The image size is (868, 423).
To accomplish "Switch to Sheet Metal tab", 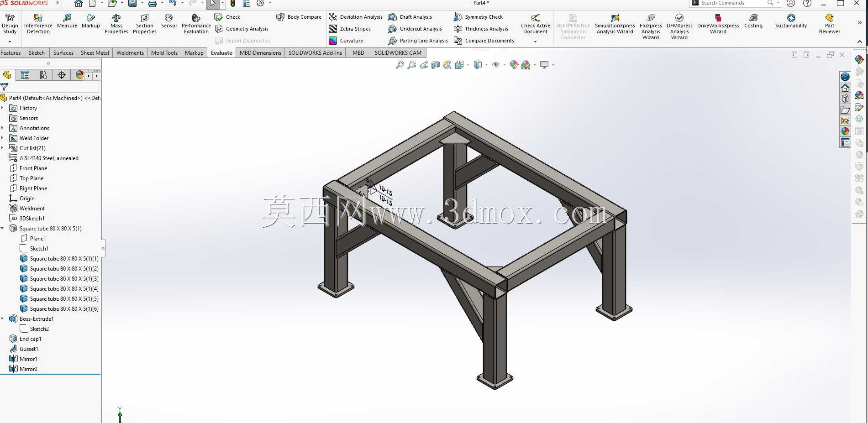I will click(95, 53).
